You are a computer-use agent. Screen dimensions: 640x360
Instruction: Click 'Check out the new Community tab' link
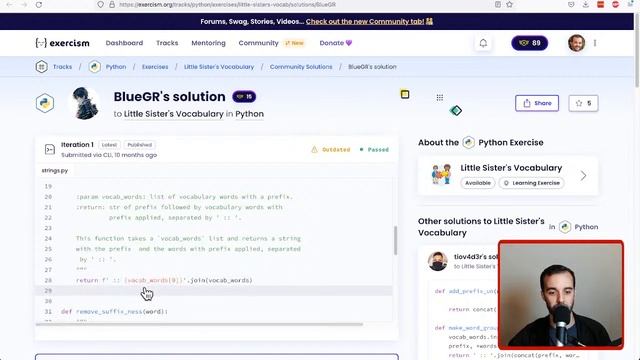365,22
